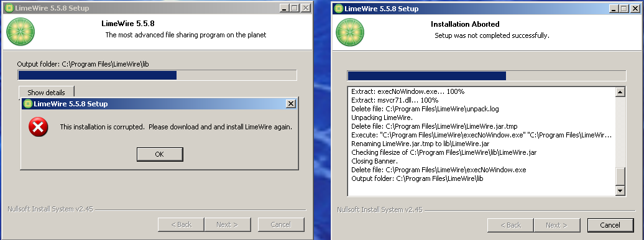The height and width of the screenshot is (240, 644).
Task: Minimize the left LimeWire setup window
Action: tap(284, 8)
